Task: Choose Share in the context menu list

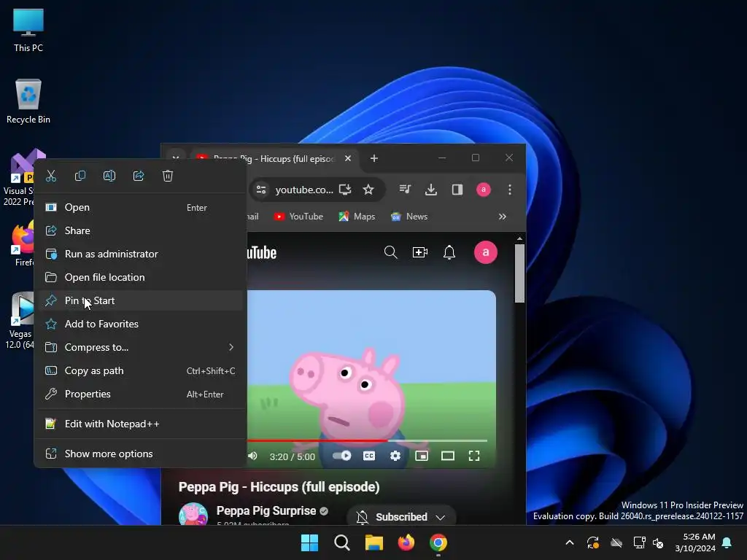Action: pos(141,231)
